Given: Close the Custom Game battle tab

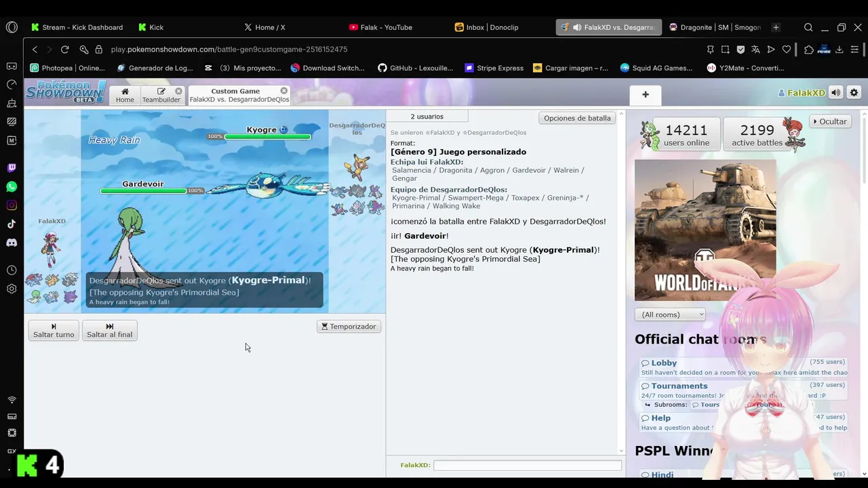Looking at the screenshot, I should 284,91.
